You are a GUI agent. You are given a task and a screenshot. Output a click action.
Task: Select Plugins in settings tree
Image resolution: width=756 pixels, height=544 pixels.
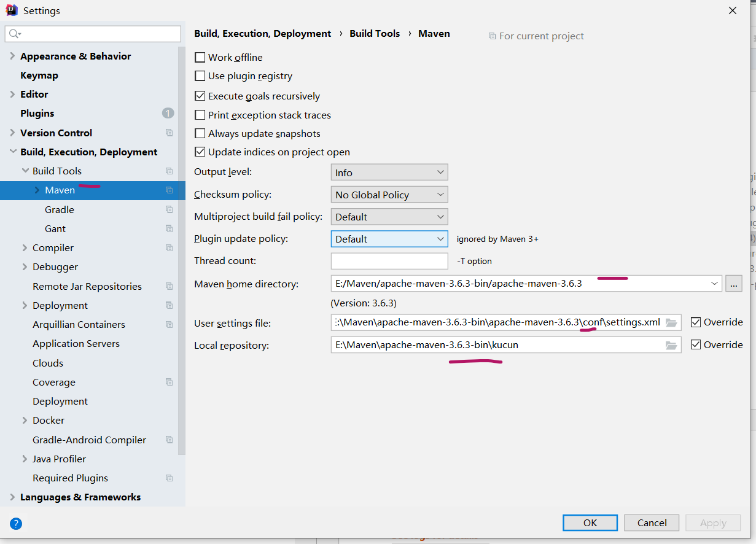click(x=37, y=113)
